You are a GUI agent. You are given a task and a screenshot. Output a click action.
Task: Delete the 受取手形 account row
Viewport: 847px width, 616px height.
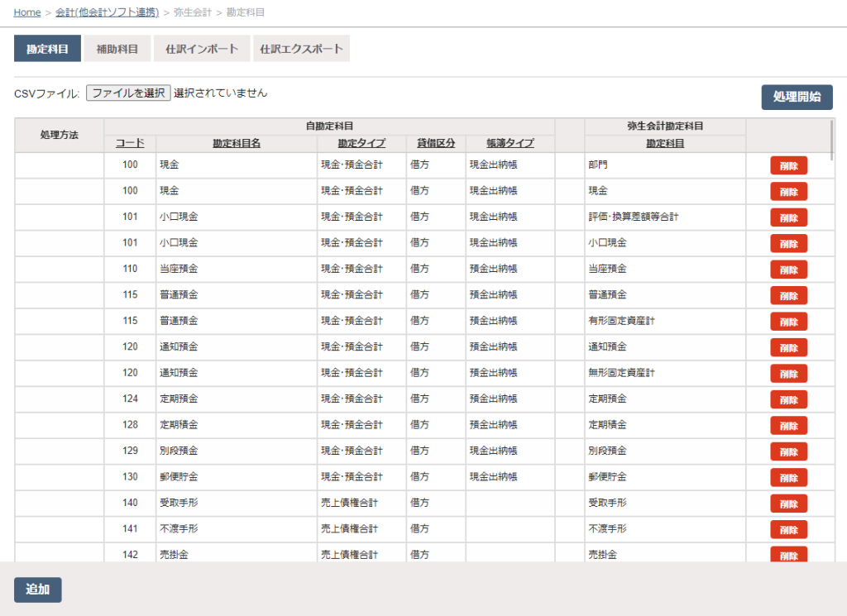(788, 504)
